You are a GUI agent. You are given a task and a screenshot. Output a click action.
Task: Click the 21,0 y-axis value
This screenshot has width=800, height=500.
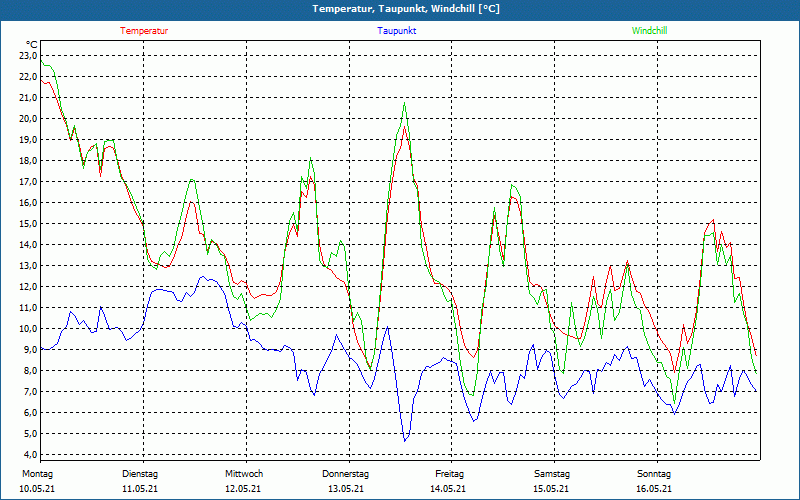tap(28, 97)
